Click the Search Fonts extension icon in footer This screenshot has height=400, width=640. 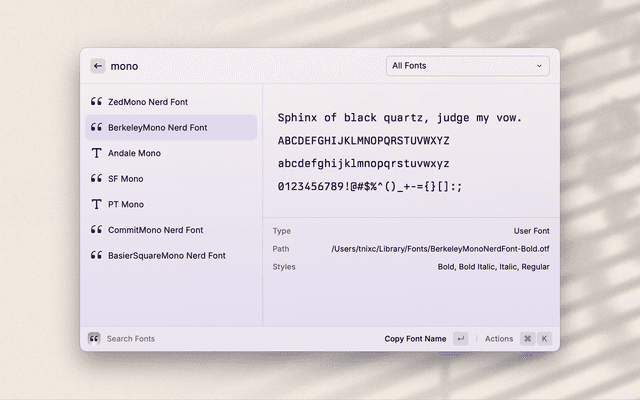click(94, 339)
